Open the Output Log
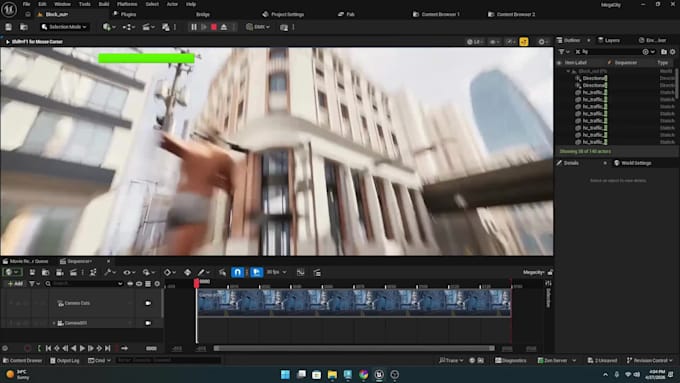Screen dimensions: 680x383 click(65, 360)
